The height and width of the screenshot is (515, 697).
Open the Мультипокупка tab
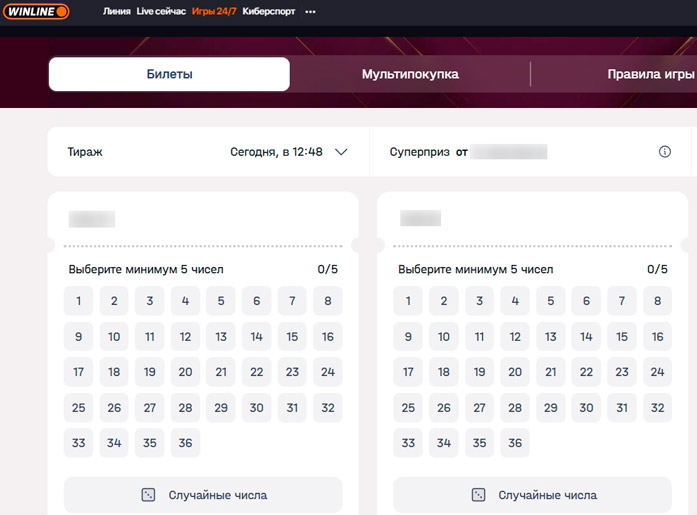(410, 74)
